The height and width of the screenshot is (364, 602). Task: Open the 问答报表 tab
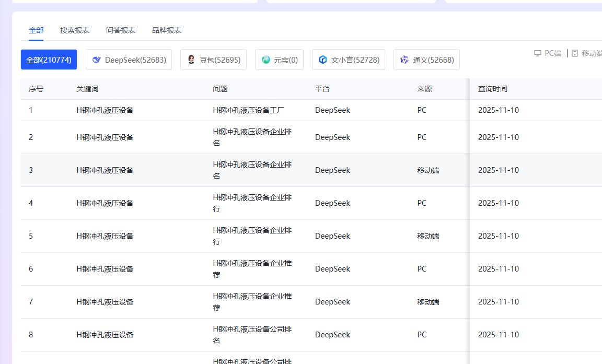[x=120, y=30]
